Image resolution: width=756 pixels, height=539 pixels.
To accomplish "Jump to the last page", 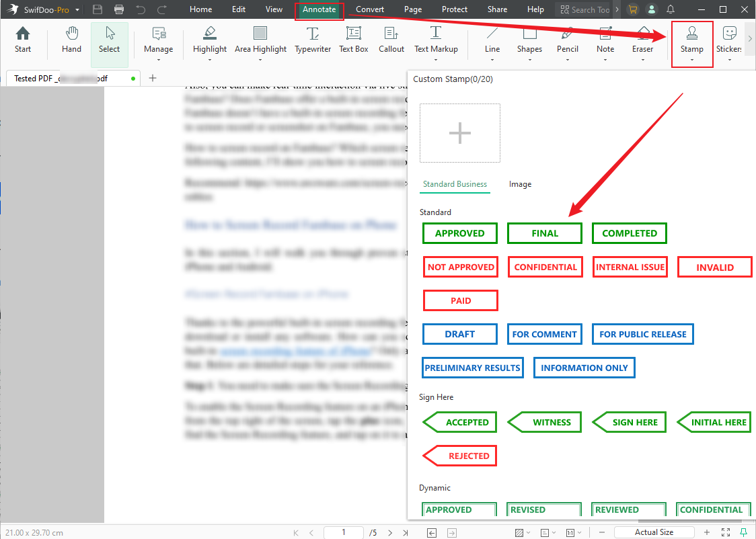I will click(406, 532).
